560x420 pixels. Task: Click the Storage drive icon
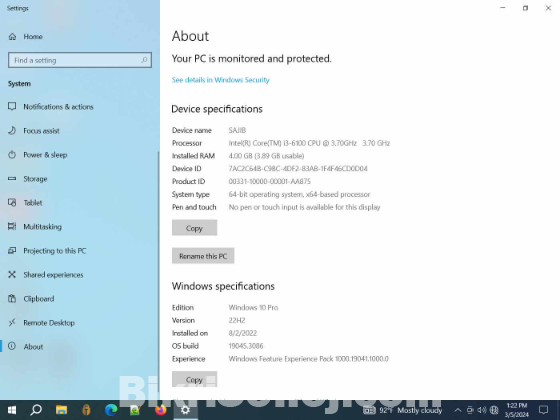(x=12, y=179)
